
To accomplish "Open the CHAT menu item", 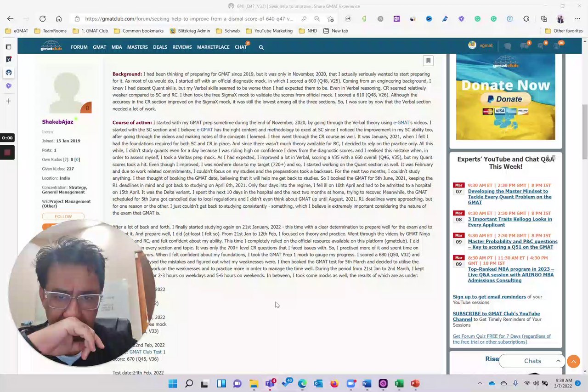I will coord(241,47).
